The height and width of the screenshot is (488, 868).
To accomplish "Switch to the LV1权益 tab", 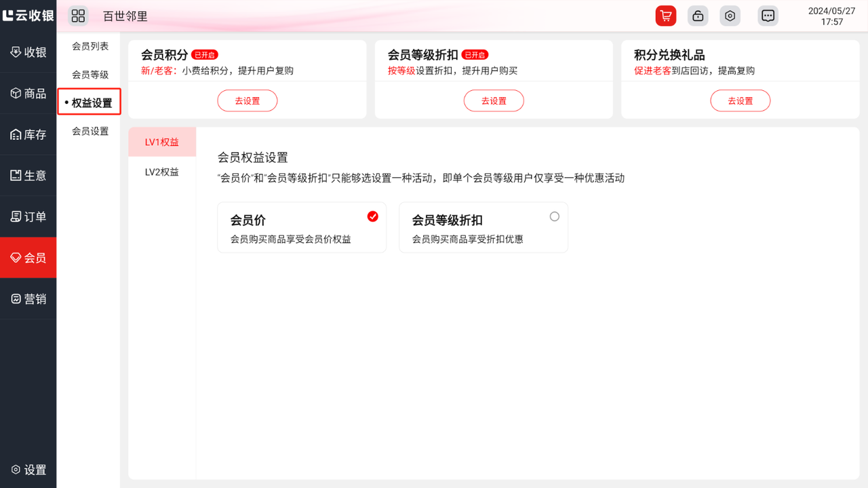I will point(162,142).
